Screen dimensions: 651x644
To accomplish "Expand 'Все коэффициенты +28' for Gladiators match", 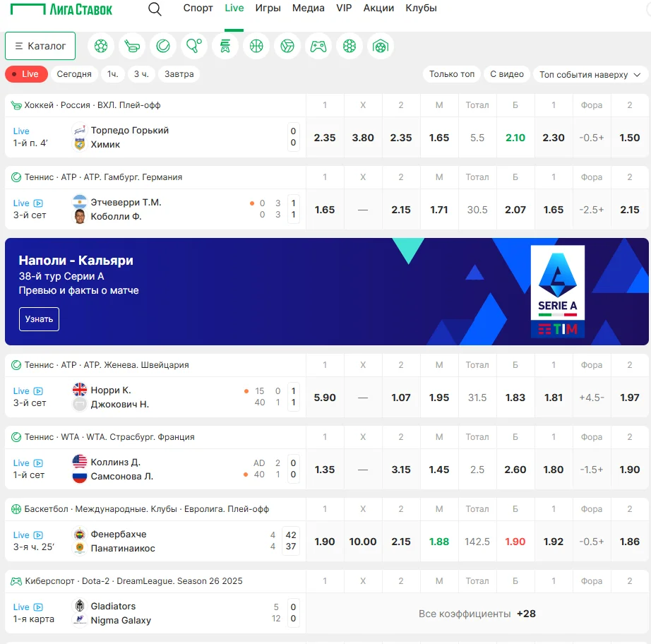I will (477, 614).
